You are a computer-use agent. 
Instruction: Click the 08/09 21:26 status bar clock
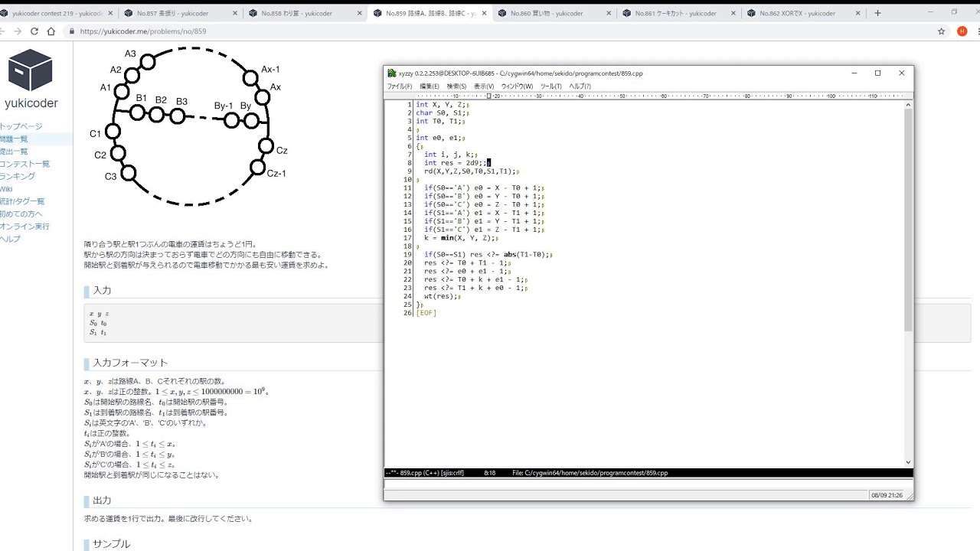[x=887, y=495]
